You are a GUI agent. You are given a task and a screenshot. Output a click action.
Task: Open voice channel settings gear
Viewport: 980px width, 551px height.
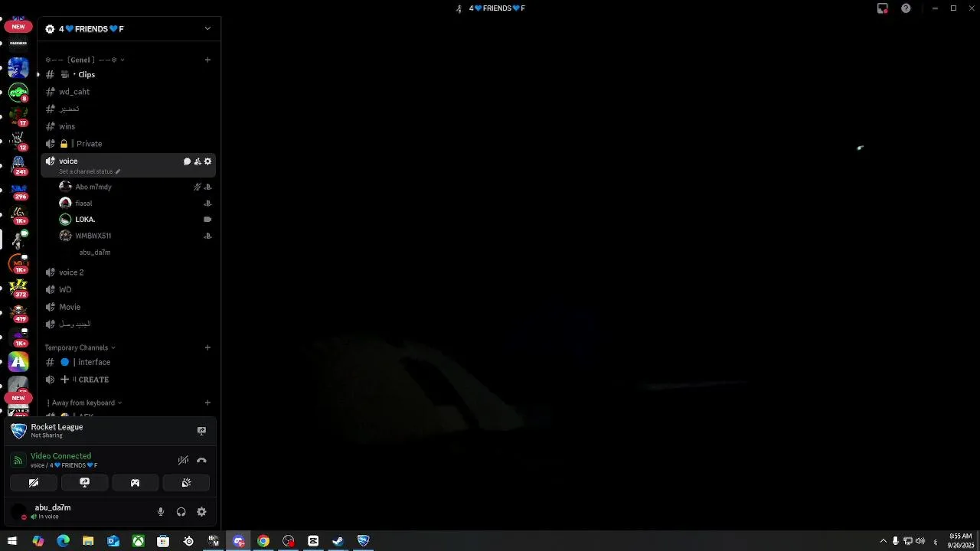(207, 161)
